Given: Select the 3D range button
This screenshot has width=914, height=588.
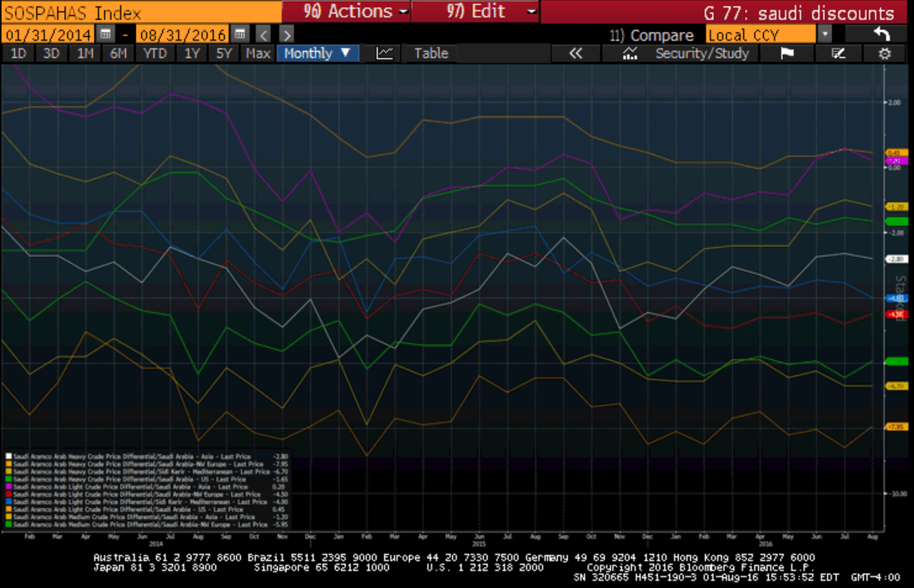Looking at the screenshot, I should [x=51, y=54].
